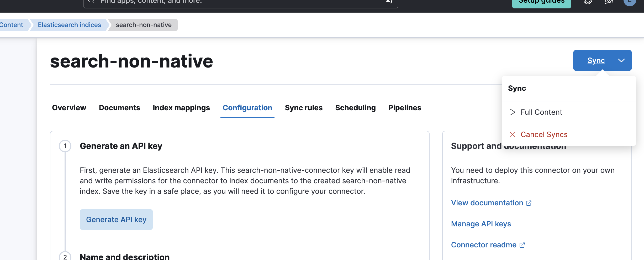Select the Configuration tab

pyautogui.click(x=247, y=108)
